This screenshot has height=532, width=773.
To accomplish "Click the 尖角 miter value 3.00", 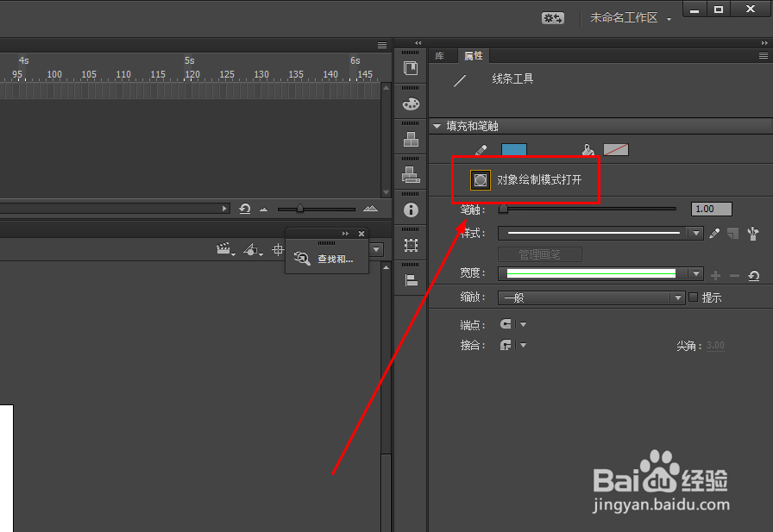I will [715, 346].
